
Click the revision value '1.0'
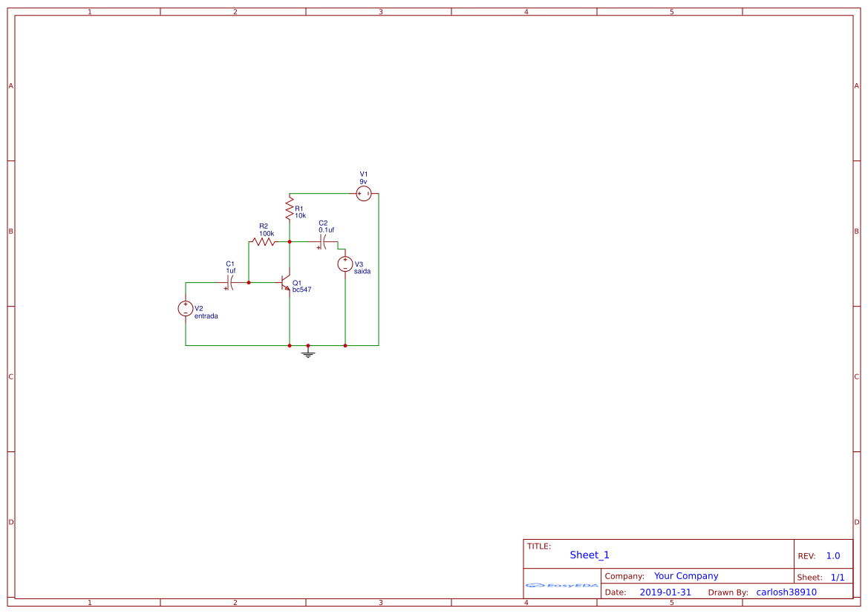[833, 556]
